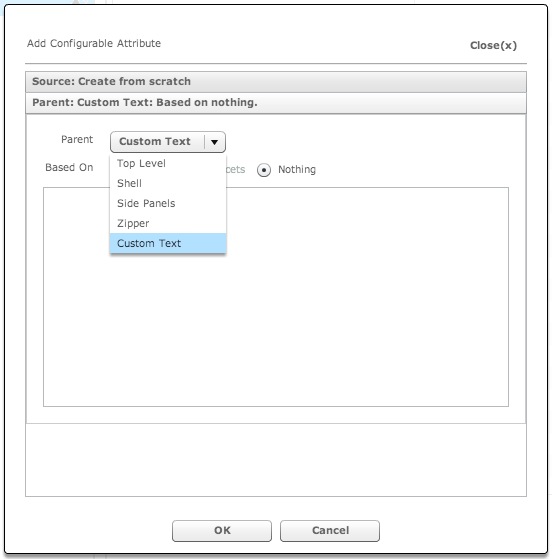Click the Parent field label
Viewport: 552px width, 559px height.
click(x=77, y=139)
